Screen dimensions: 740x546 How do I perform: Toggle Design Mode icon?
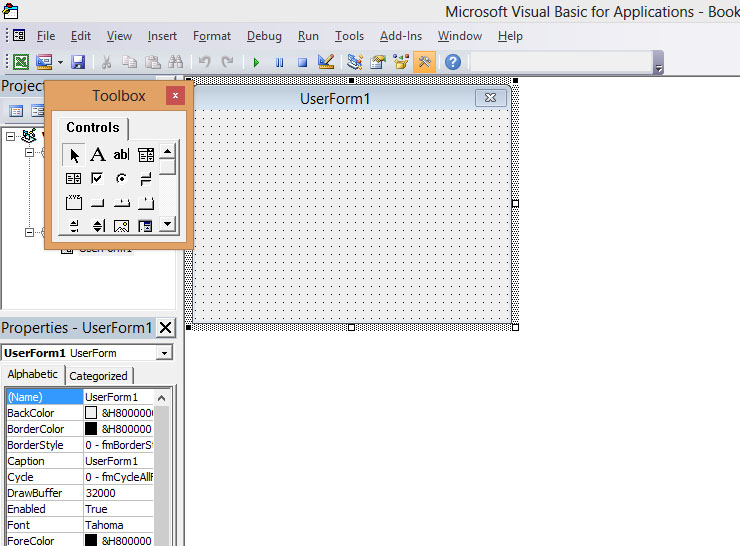[x=326, y=62]
